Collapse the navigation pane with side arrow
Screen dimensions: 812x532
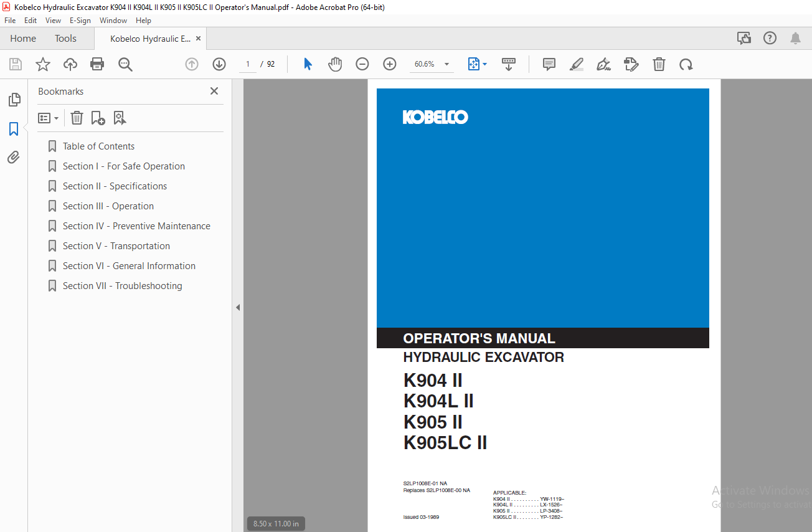coord(238,307)
